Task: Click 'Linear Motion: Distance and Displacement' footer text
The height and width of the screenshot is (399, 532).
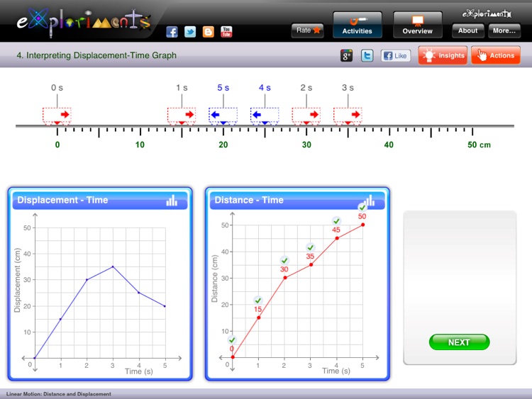Action: (58, 394)
